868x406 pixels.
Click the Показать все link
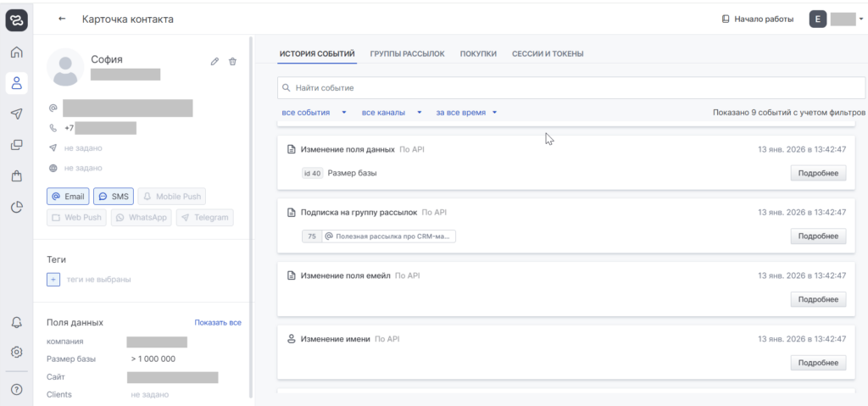[218, 323]
